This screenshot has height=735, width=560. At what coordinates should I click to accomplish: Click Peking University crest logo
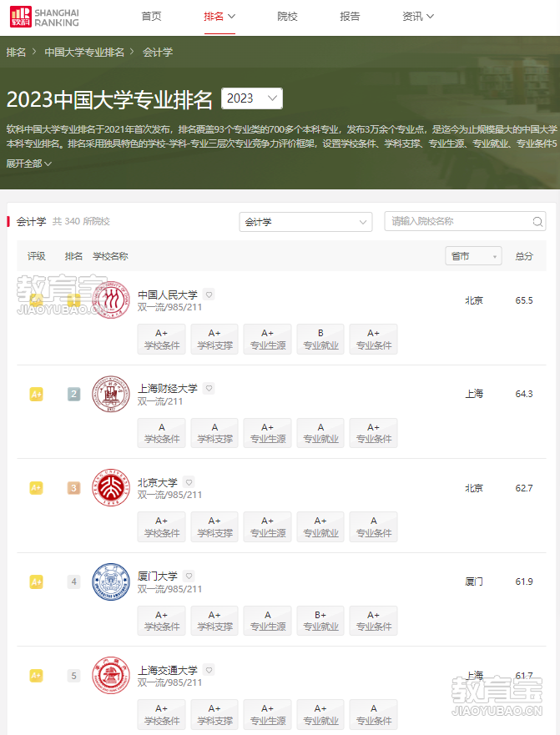pos(111,487)
